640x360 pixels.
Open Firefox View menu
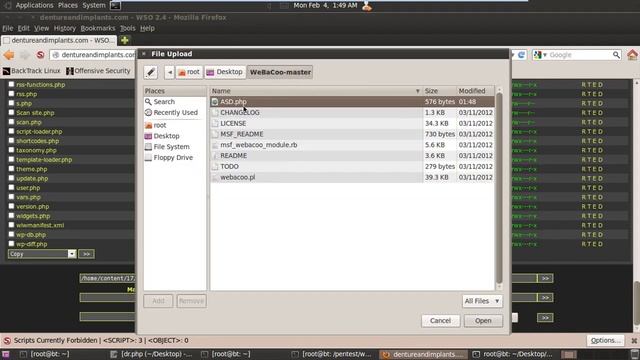(41, 28)
